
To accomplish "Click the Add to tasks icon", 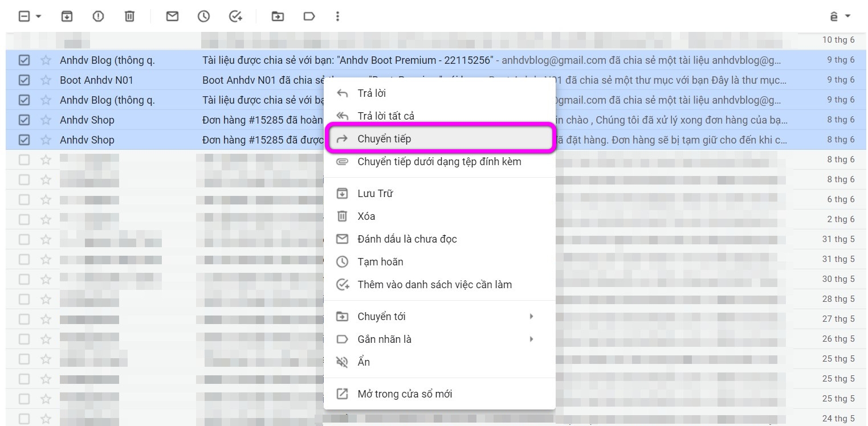I will pyautogui.click(x=234, y=17).
